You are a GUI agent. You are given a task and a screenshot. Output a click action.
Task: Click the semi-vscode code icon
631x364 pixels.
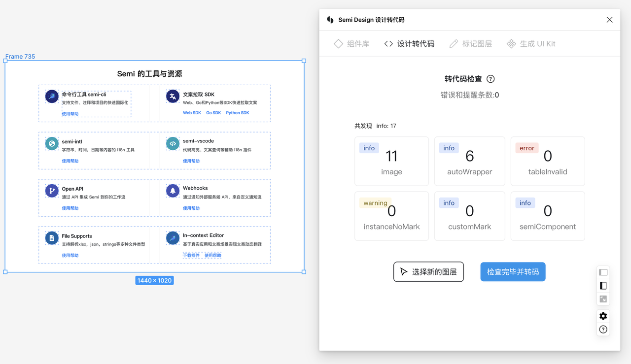pyautogui.click(x=173, y=144)
